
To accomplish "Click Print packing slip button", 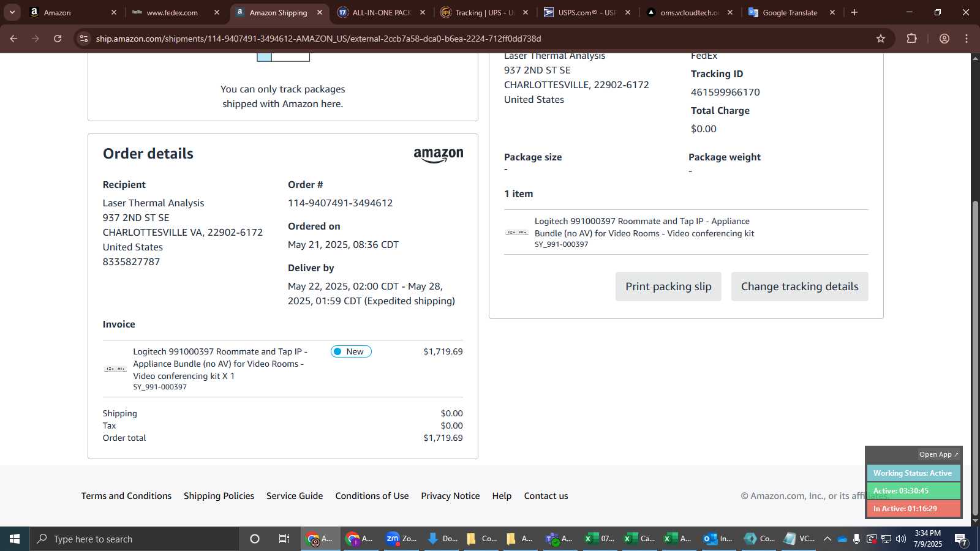I will pos(668,287).
